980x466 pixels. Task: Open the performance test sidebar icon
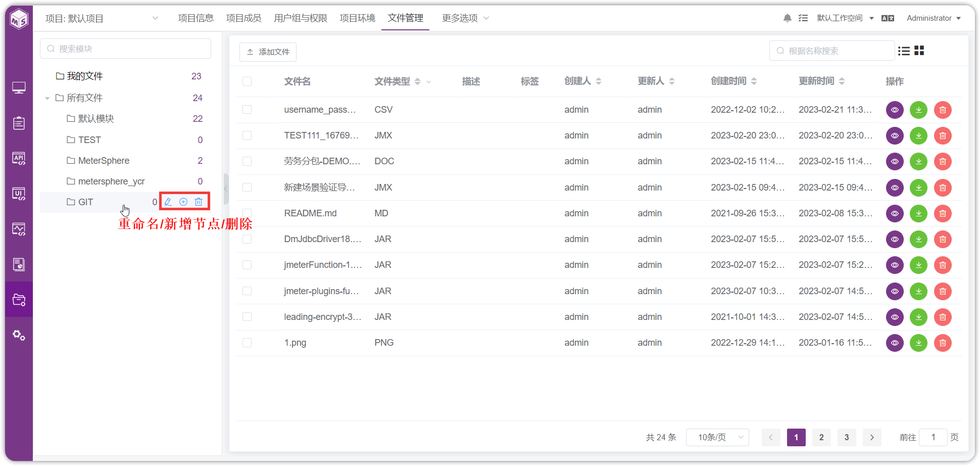point(19,229)
